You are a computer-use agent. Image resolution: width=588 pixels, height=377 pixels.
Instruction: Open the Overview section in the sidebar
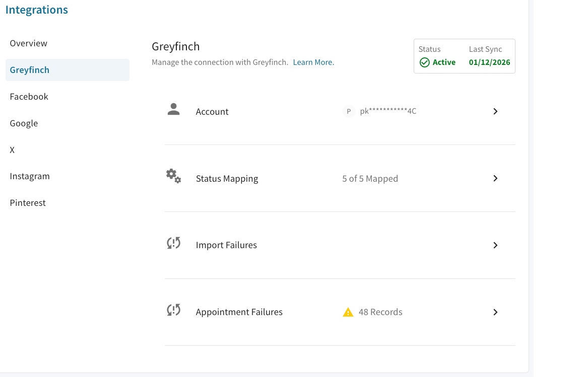pos(68,43)
